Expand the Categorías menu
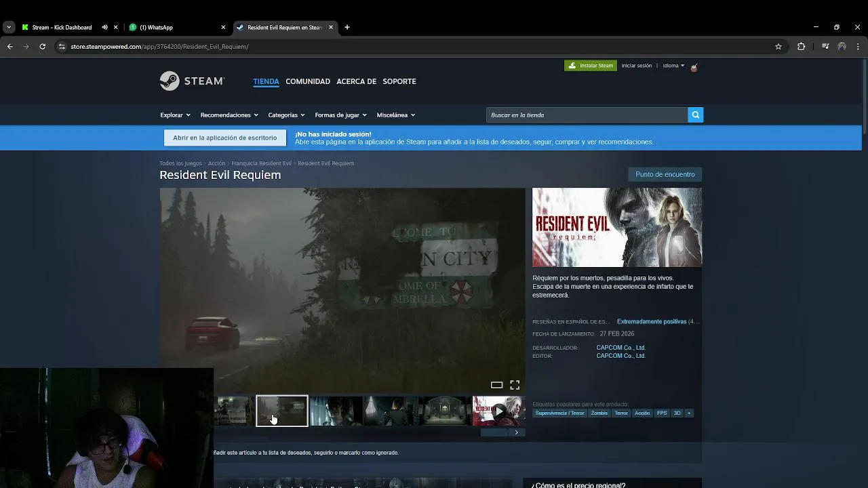The height and width of the screenshot is (488, 868). pyautogui.click(x=286, y=115)
